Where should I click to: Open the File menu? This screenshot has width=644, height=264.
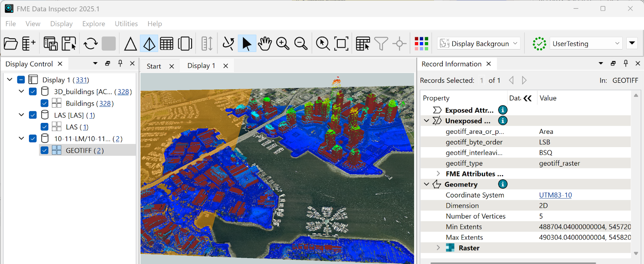pos(11,24)
